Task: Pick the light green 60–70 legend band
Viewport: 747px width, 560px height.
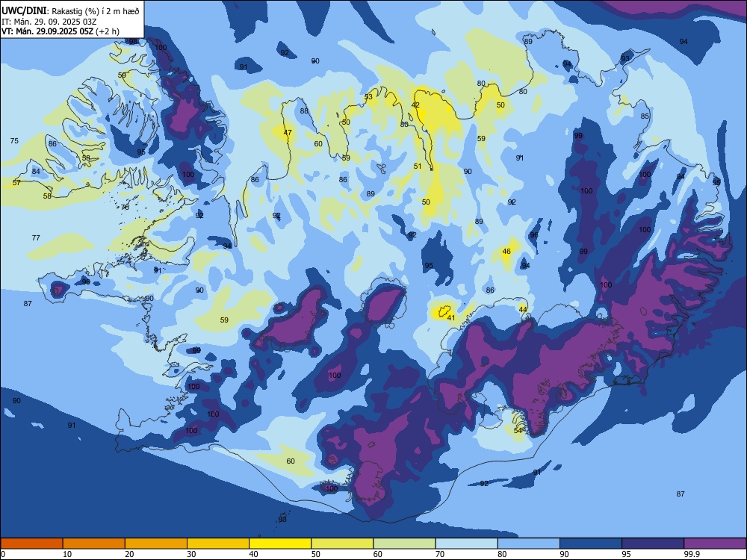Action: click(404, 544)
